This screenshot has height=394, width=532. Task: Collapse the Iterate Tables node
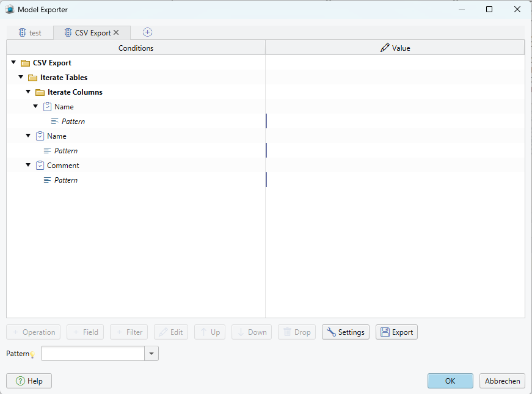21,77
